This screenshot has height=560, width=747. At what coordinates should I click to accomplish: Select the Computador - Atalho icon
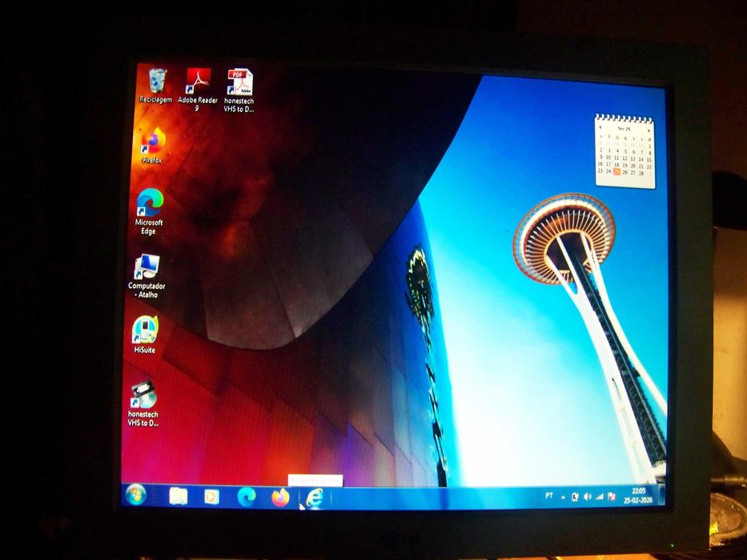(x=147, y=276)
